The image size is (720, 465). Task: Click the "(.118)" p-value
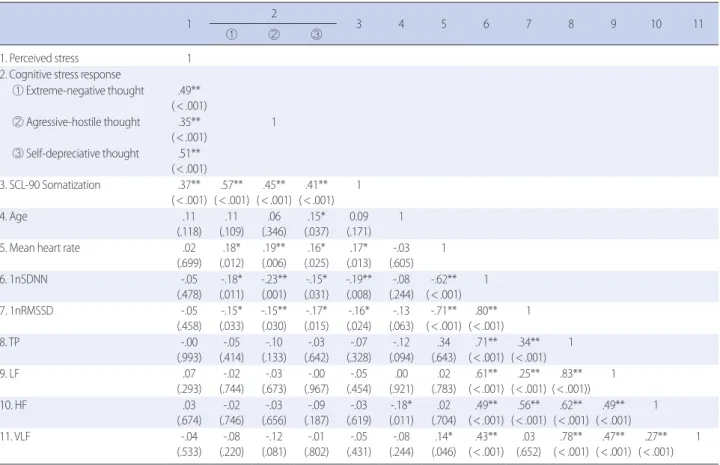point(189,232)
